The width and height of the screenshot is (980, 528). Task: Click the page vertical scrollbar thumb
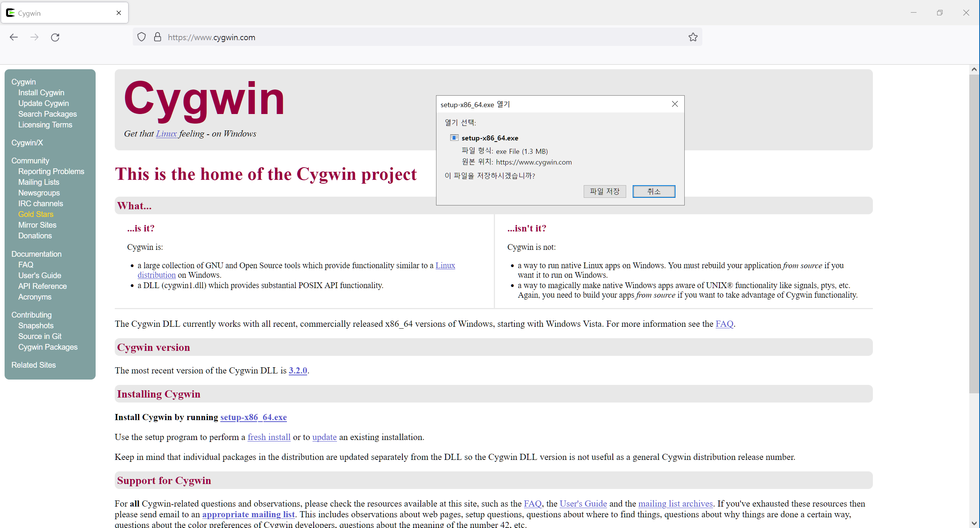coord(974,233)
